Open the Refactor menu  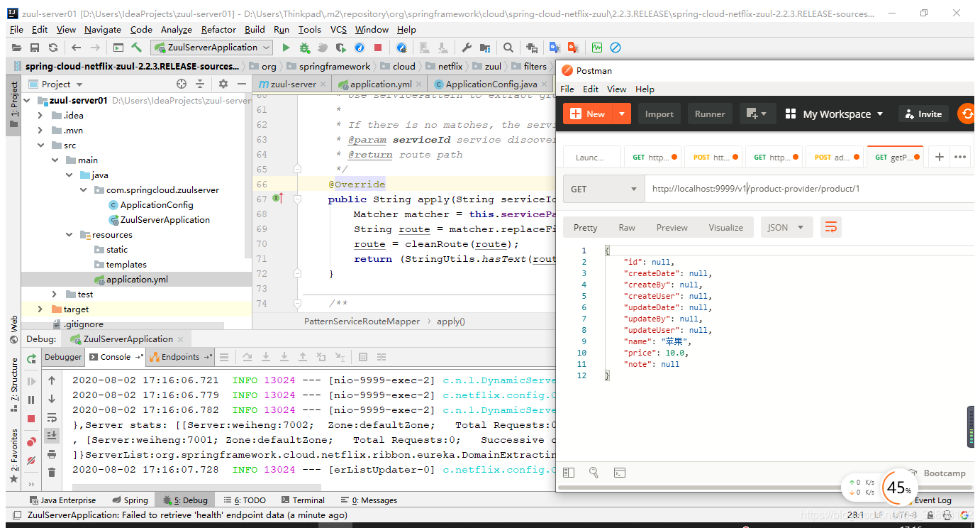(218, 29)
